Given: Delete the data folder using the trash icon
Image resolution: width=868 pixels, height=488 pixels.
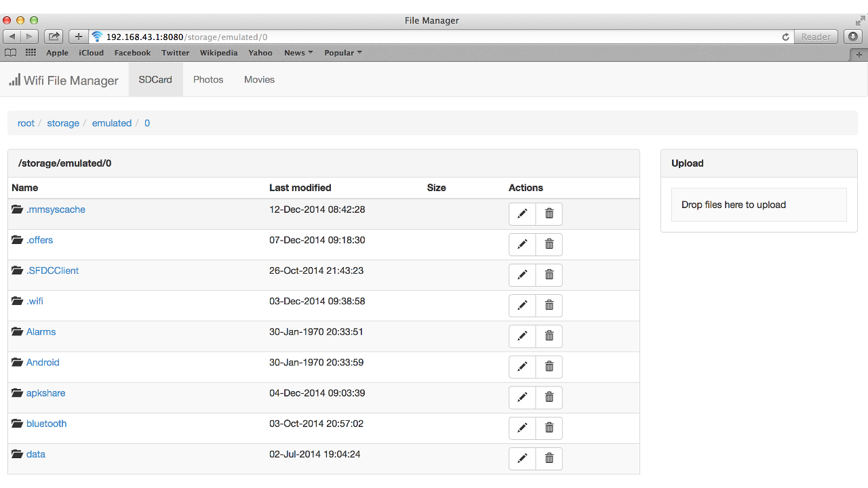Looking at the screenshot, I should pos(549,458).
